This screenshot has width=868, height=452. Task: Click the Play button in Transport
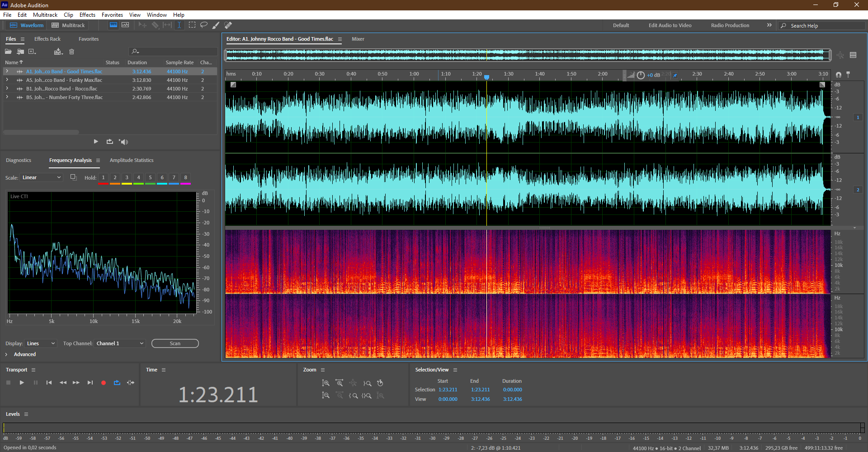[22, 383]
